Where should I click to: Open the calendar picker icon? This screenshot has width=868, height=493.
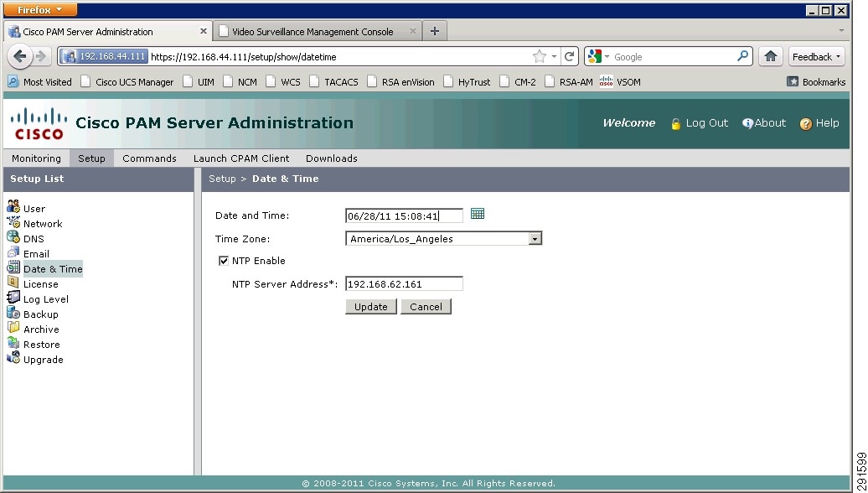478,214
